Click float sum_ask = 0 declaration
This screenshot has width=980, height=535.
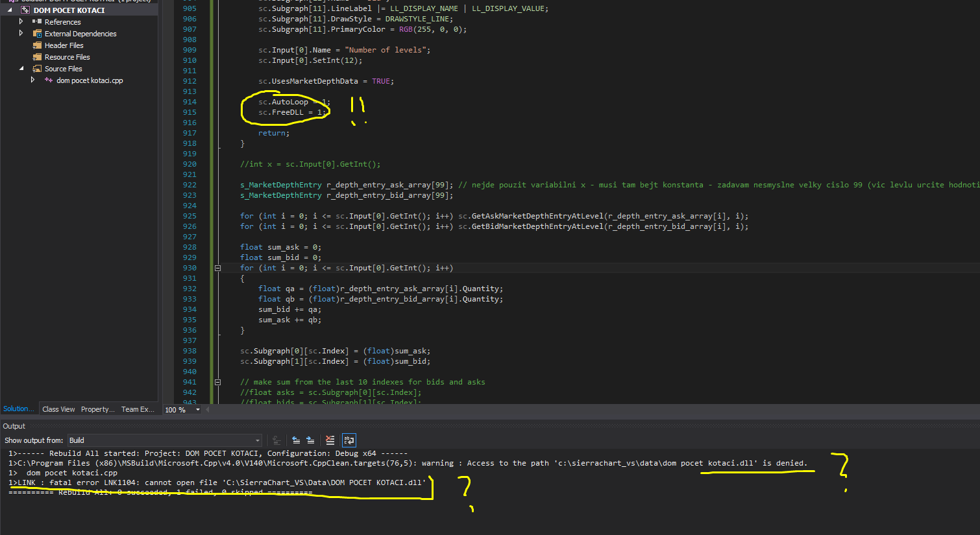[x=280, y=247]
